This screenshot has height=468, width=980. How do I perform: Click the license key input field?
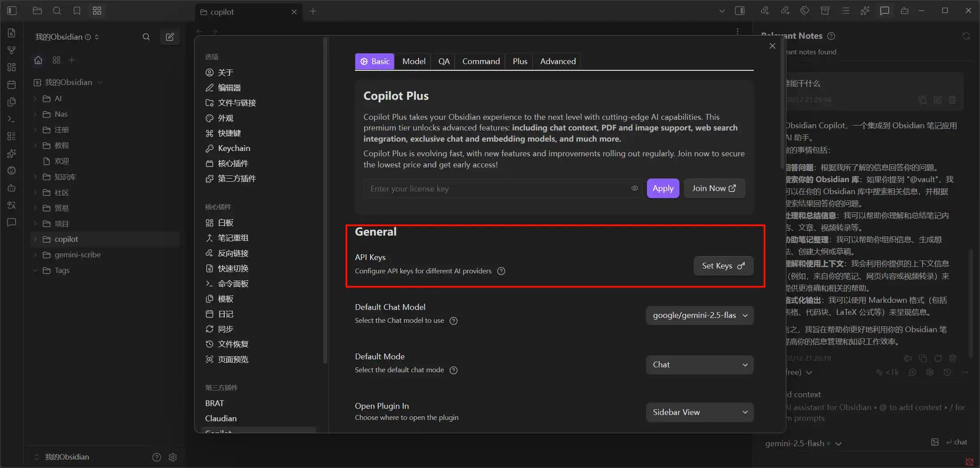point(496,189)
